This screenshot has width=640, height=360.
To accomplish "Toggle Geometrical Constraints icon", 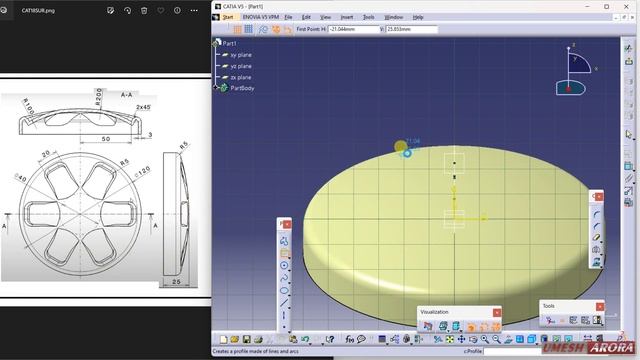I will [x=276, y=29].
